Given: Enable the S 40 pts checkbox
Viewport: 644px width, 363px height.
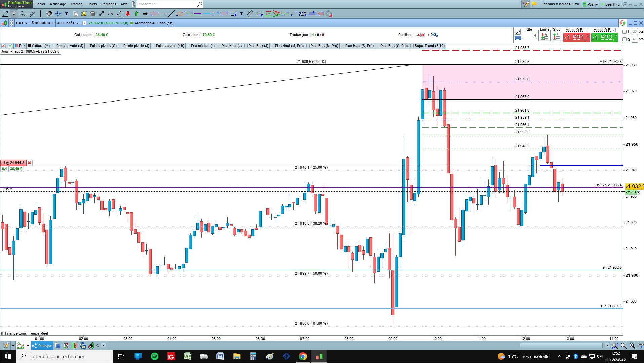Looking at the screenshot, I should click(625, 39).
